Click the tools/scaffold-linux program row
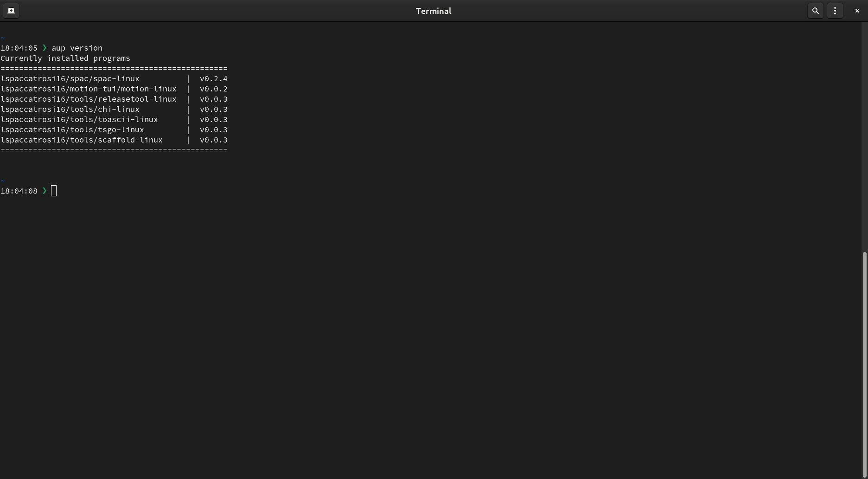 pos(114,140)
